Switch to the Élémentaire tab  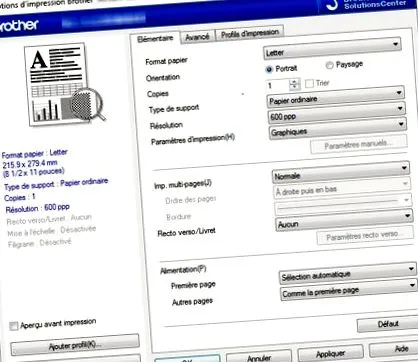[x=155, y=38]
